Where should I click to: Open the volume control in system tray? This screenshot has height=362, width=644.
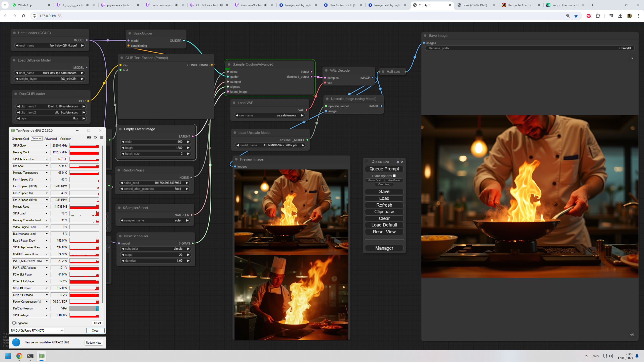611,356
